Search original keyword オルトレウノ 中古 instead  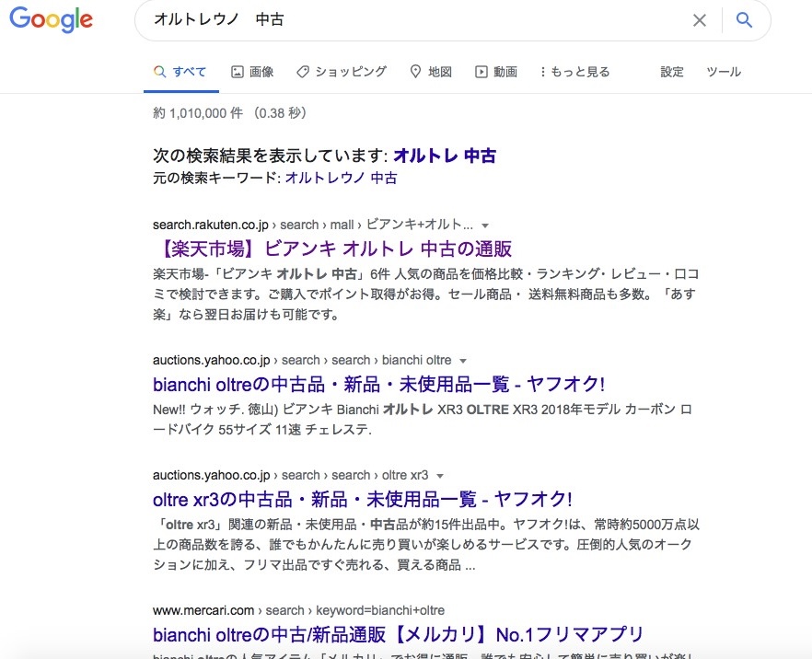[341, 178]
